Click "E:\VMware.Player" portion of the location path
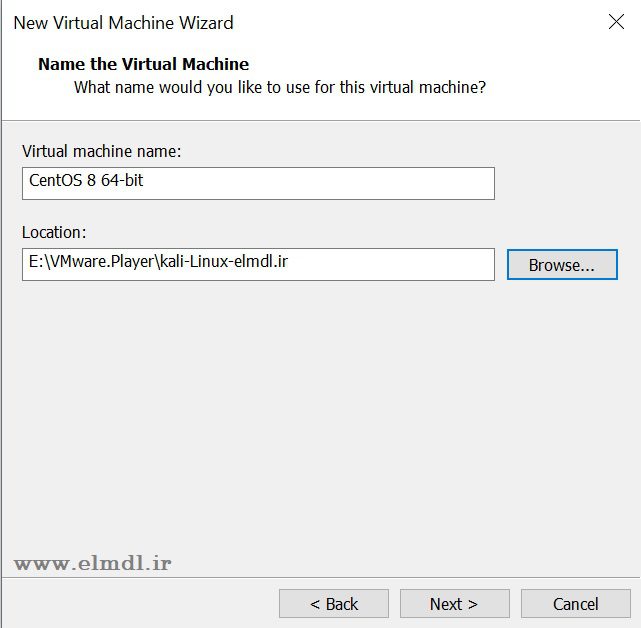The height and width of the screenshot is (628, 641). 90,264
